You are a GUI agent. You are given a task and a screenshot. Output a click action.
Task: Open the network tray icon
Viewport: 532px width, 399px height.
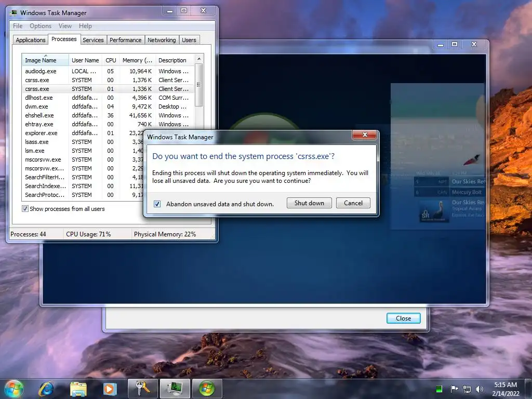point(467,389)
